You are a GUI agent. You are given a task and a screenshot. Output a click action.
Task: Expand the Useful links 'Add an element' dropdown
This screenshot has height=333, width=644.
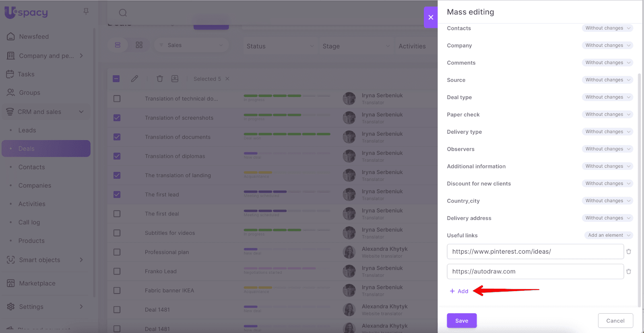point(608,235)
